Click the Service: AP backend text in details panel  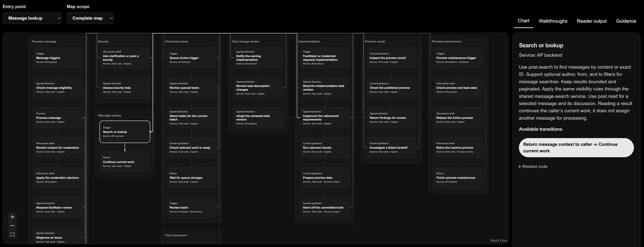(540, 55)
